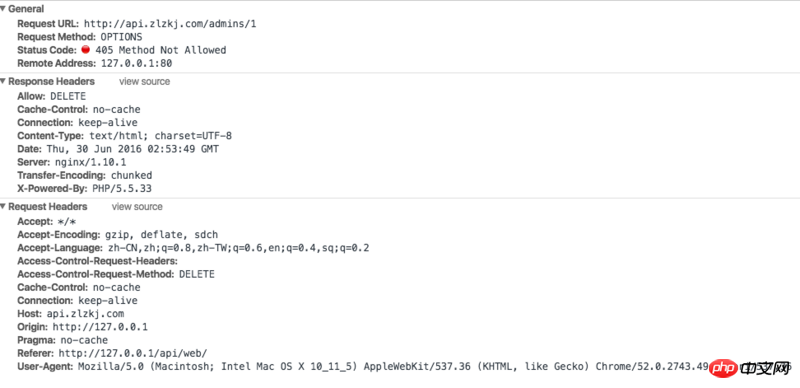Click the Origin http://127.0.0.1 header row
Screen dimensions: 800x388
click(x=82, y=327)
